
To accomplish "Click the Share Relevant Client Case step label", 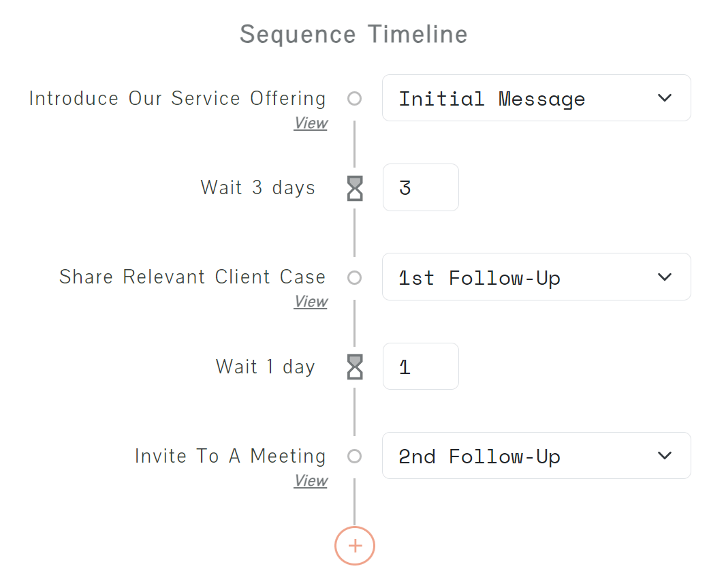I will [192, 277].
